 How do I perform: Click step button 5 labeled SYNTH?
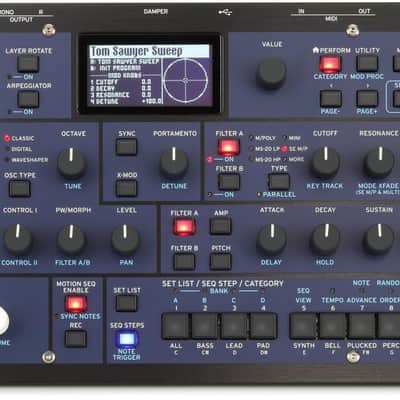point(303,326)
